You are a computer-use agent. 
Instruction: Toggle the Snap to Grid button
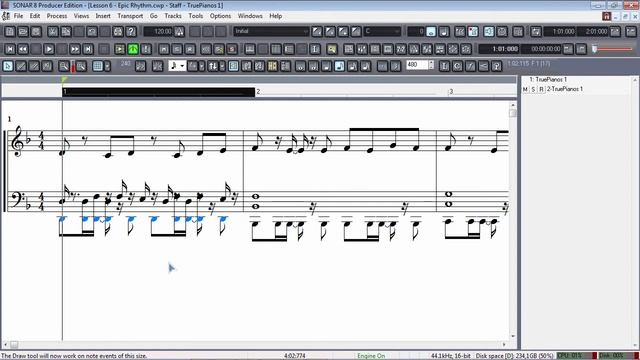[97, 66]
